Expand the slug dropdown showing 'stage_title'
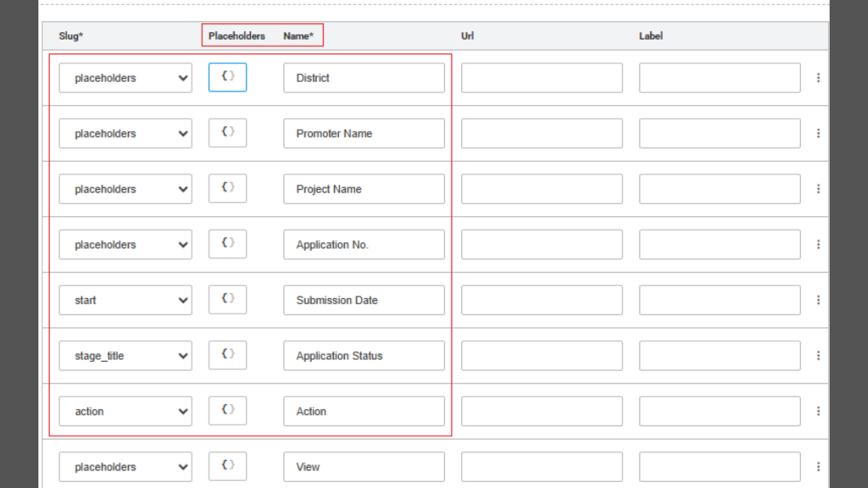Image resolution: width=868 pixels, height=488 pixels. [125, 356]
